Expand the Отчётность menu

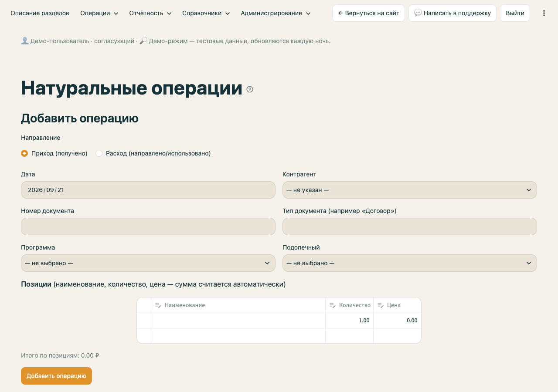[150, 13]
